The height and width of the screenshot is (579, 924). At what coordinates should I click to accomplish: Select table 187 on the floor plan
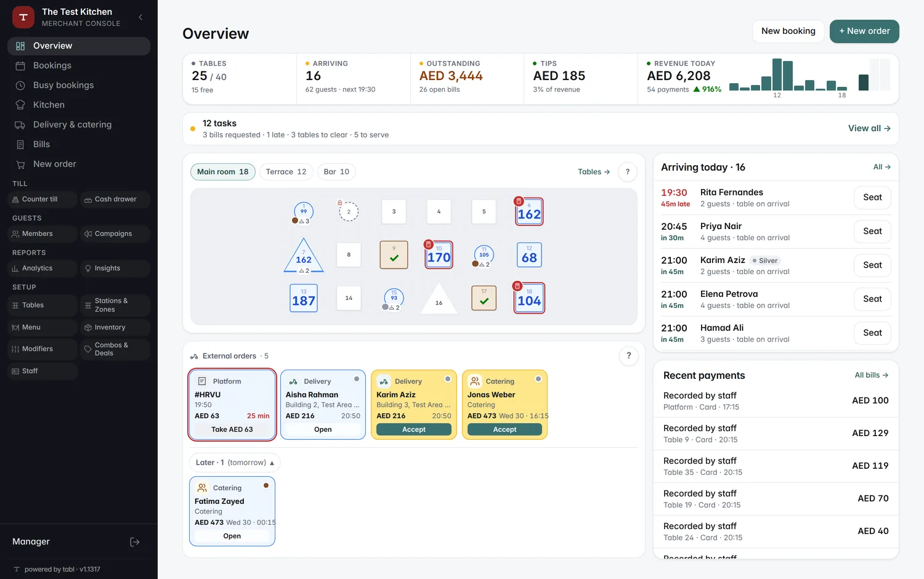click(x=304, y=298)
